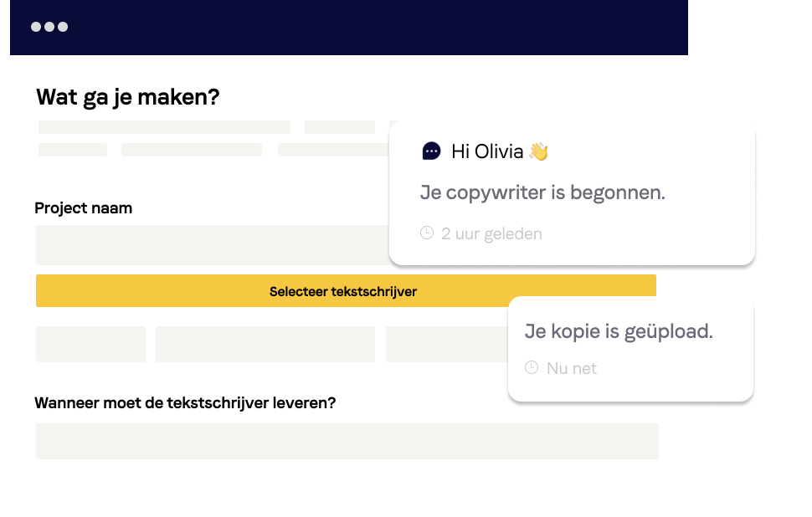Click the rightmost dot in the title bar
Viewport: 812px width, 517px height.
(x=63, y=27)
